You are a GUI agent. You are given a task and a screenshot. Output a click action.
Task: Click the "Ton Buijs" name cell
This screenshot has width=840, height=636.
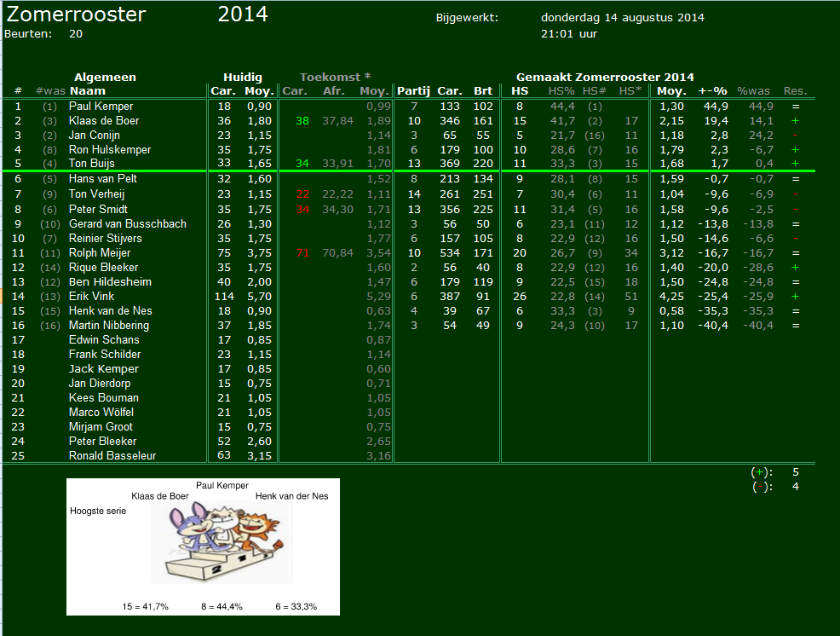pyautogui.click(x=92, y=163)
